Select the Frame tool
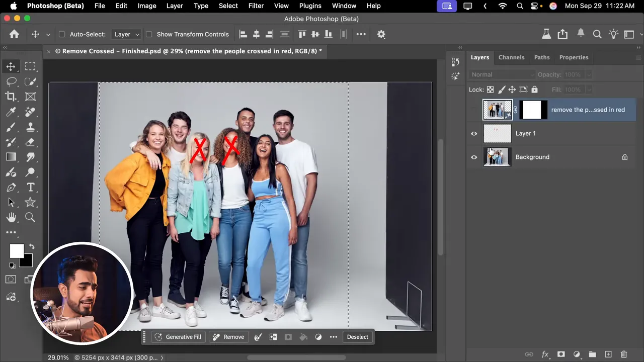Screen dimensions: 644x362 30,97
